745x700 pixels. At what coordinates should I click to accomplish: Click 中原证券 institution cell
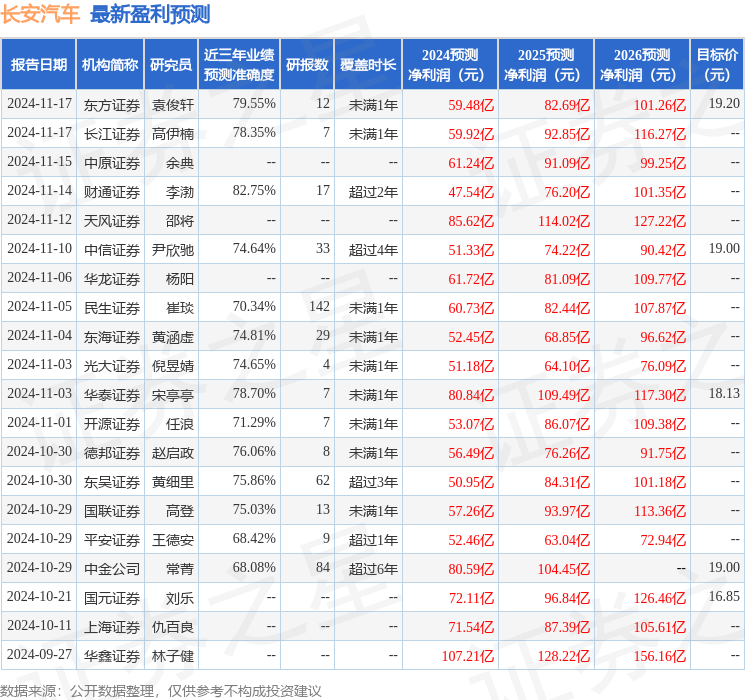(x=112, y=163)
